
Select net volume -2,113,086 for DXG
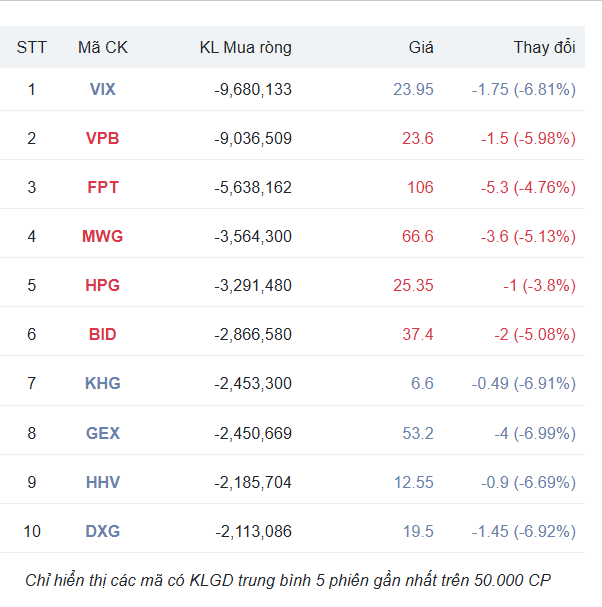[x=253, y=532]
